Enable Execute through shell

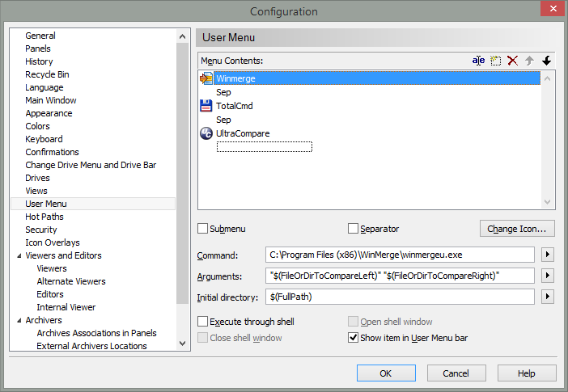(202, 322)
